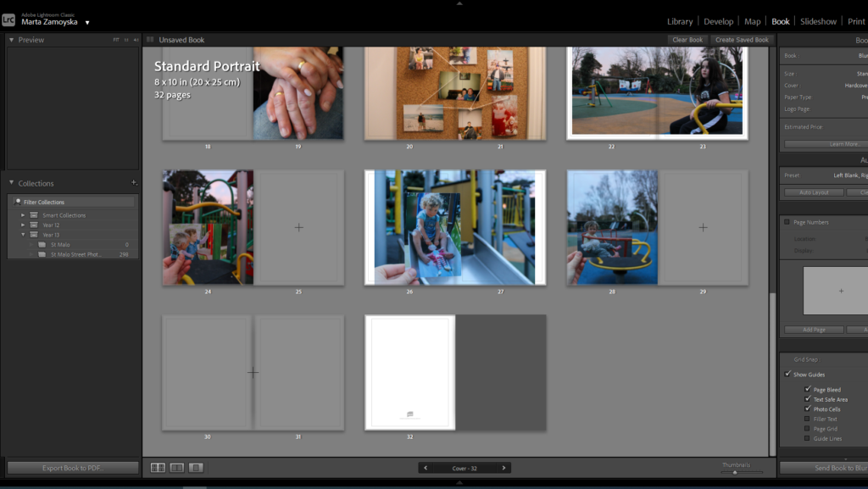The width and height of the screenshot is (868, 489).
Task: Switch to the Print module
Action: point(856,21)
